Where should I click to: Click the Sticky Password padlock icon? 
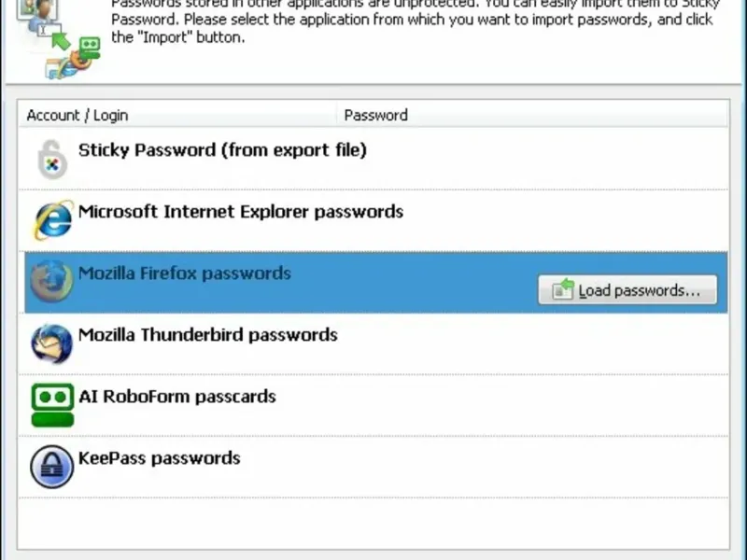[51, 159]
